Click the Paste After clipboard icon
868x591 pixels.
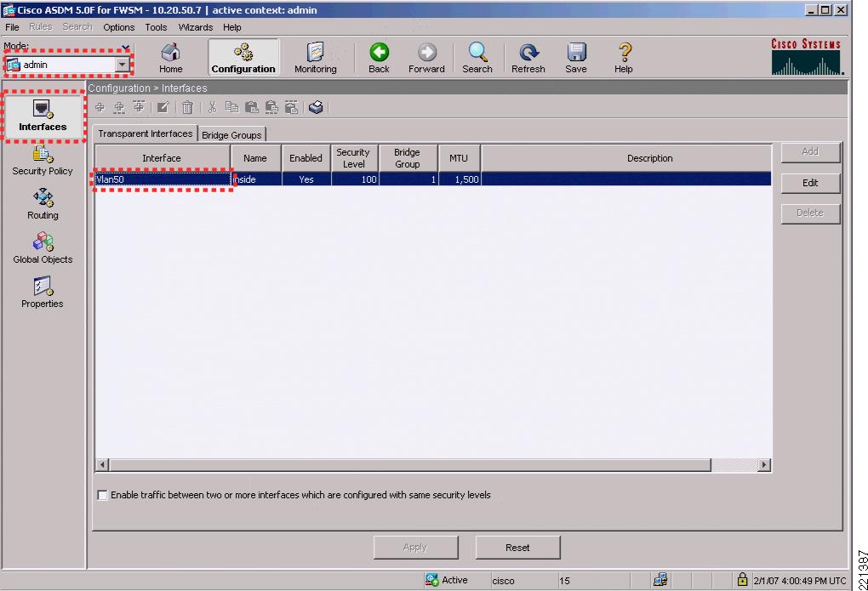[x=292, y=107]
